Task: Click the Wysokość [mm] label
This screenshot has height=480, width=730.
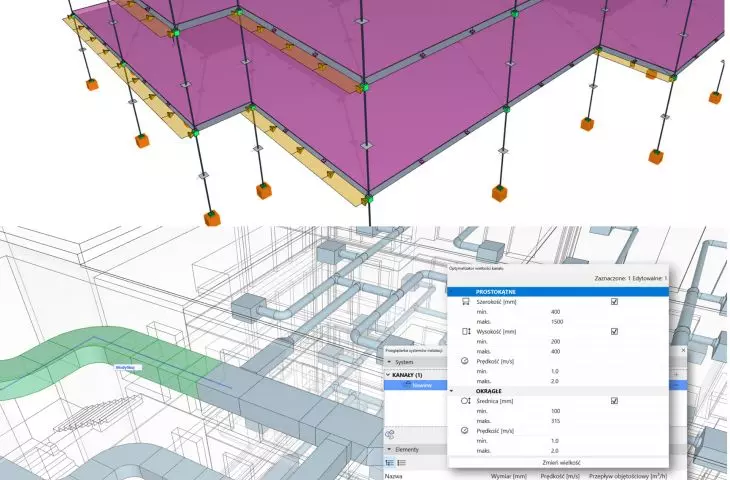Action: [x=496, y=331]
